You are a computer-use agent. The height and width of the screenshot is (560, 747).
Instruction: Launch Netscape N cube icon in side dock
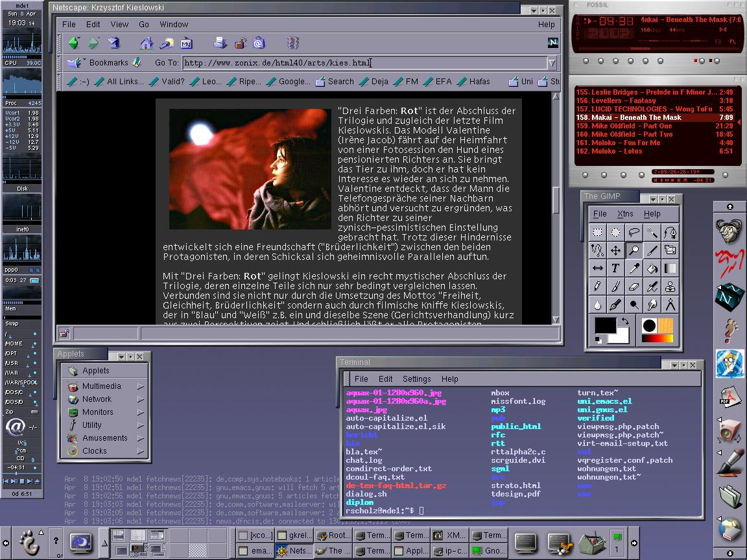729,297
